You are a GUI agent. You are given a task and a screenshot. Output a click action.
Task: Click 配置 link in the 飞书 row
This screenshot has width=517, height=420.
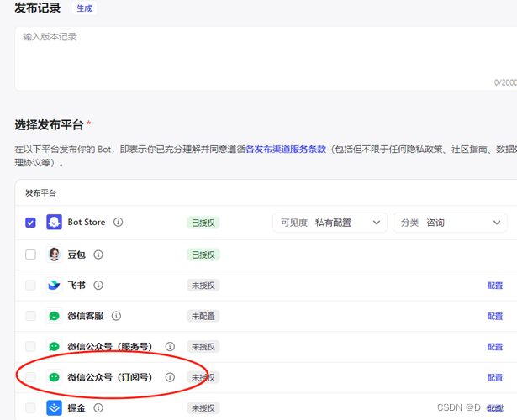coord(495,286)
